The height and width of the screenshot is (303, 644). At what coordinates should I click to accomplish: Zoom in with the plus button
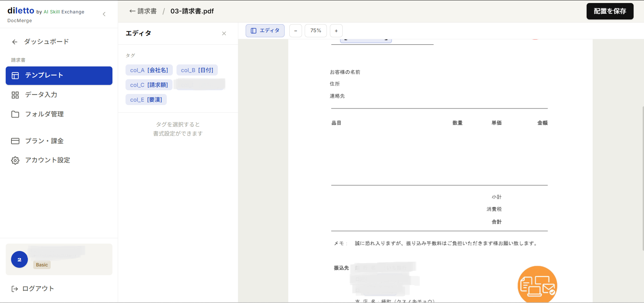(336, 31)
